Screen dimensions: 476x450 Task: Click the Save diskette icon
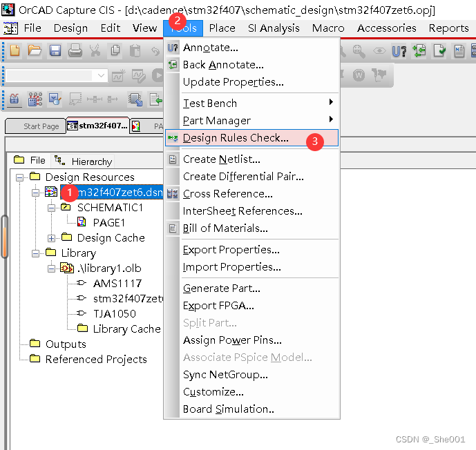pyautogui.click(x=55, y=50)
